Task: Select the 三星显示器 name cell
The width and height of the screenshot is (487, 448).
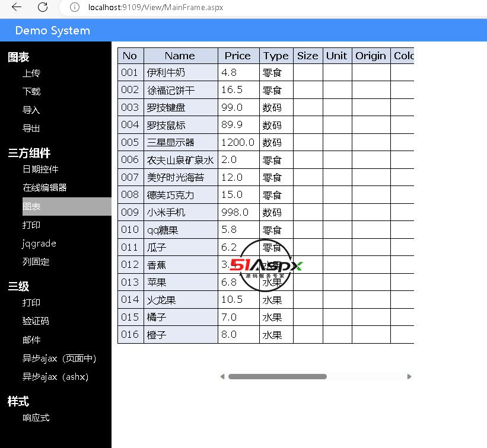Action: point(180,142)
